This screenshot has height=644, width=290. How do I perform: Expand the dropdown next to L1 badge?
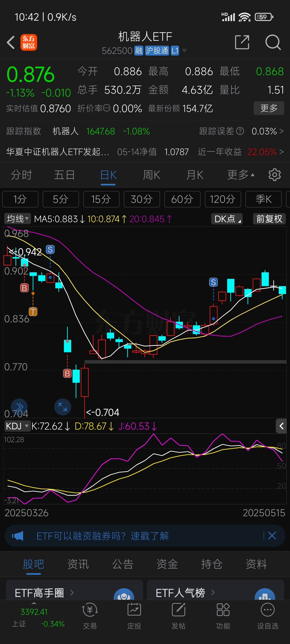(184, 50)
